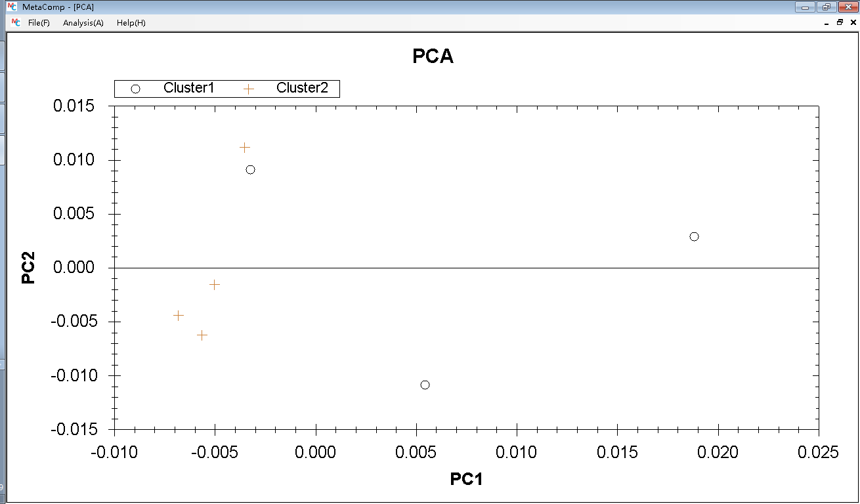Screen dimensions: 860x504
Task: Click the PCA document icon beside File menu
Action: click(16, 22)
